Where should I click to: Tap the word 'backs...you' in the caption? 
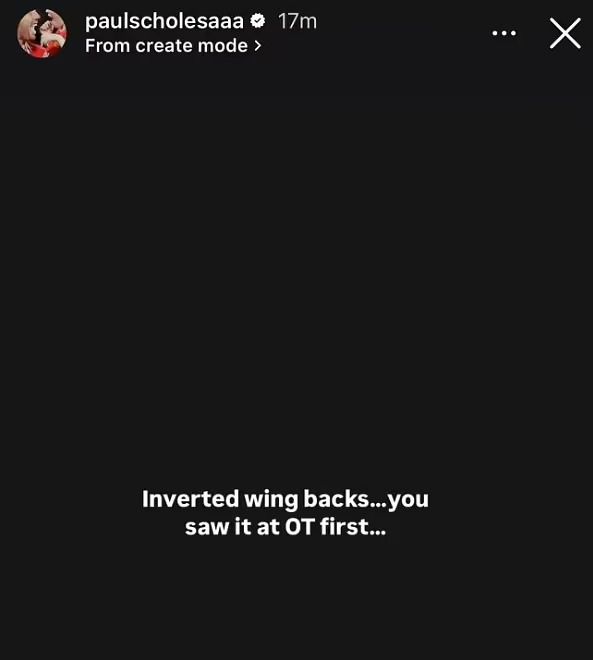coord(366,500)
